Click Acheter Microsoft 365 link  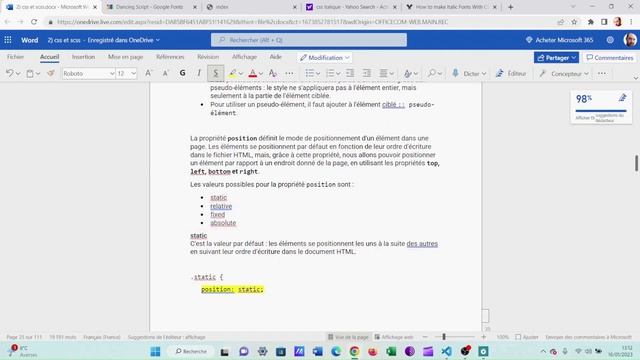coord(559,40)
